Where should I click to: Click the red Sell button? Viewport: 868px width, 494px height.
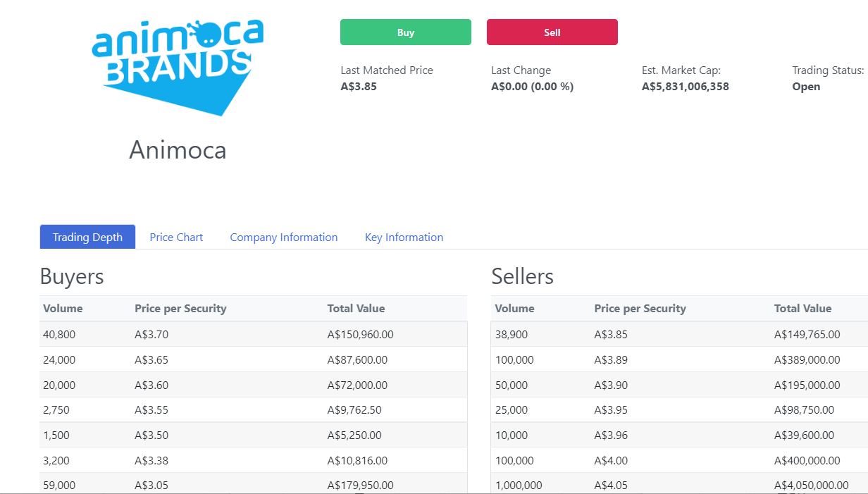pyautogui.click(x=552, y=32)
